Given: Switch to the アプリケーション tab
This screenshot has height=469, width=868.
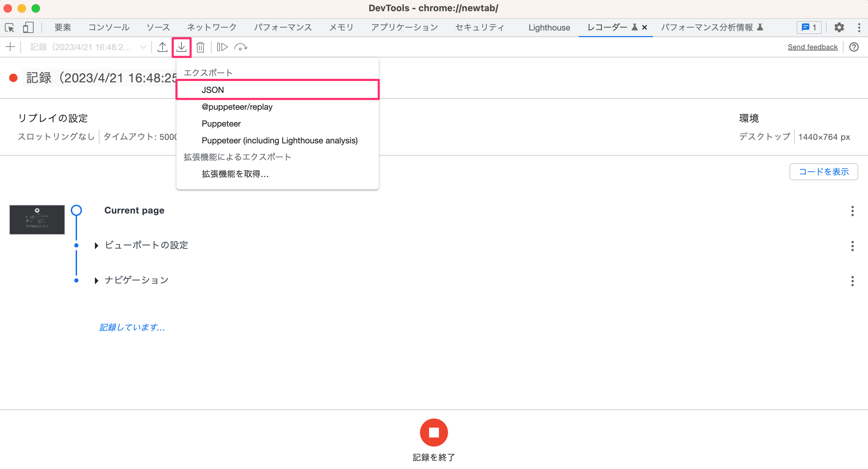Looking at the screenshot, I should click(x=405, y=27).
